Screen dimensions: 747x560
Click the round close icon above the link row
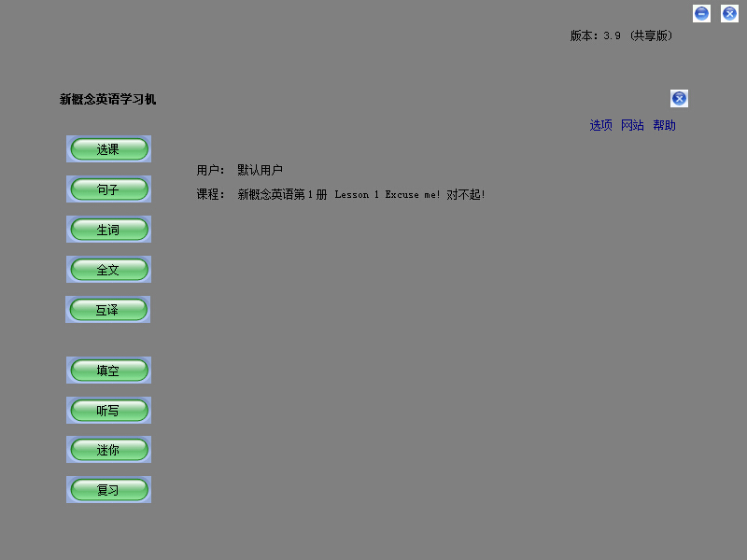coord(679,98)
